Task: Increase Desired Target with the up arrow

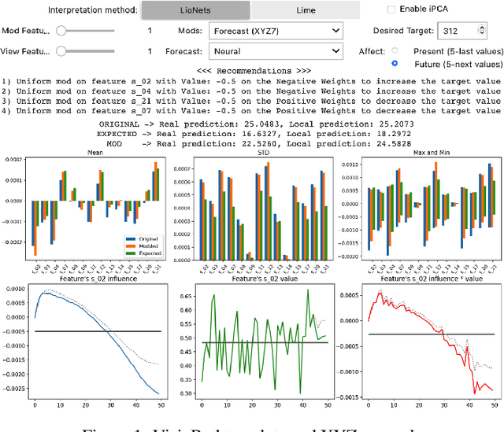Action: [480, 28]
